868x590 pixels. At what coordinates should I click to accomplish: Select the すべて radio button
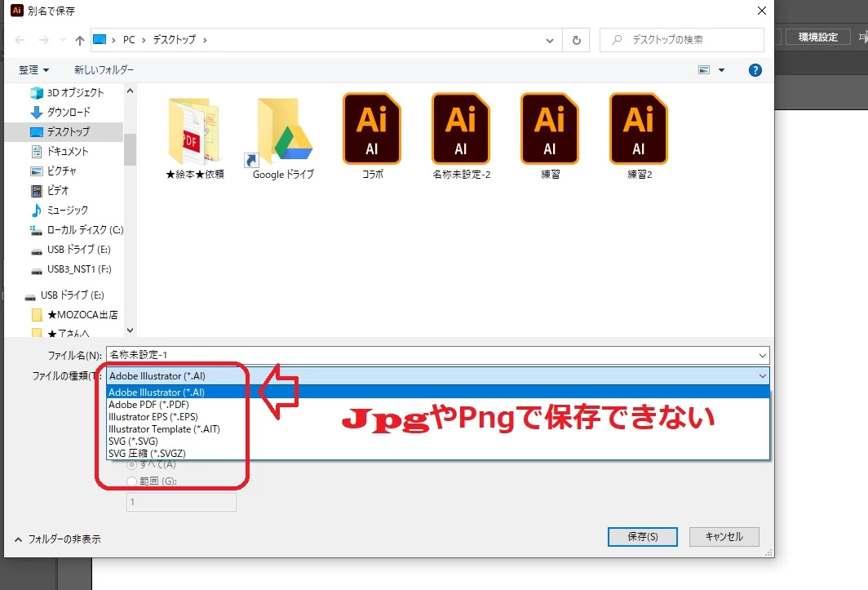tap(132, 465)
